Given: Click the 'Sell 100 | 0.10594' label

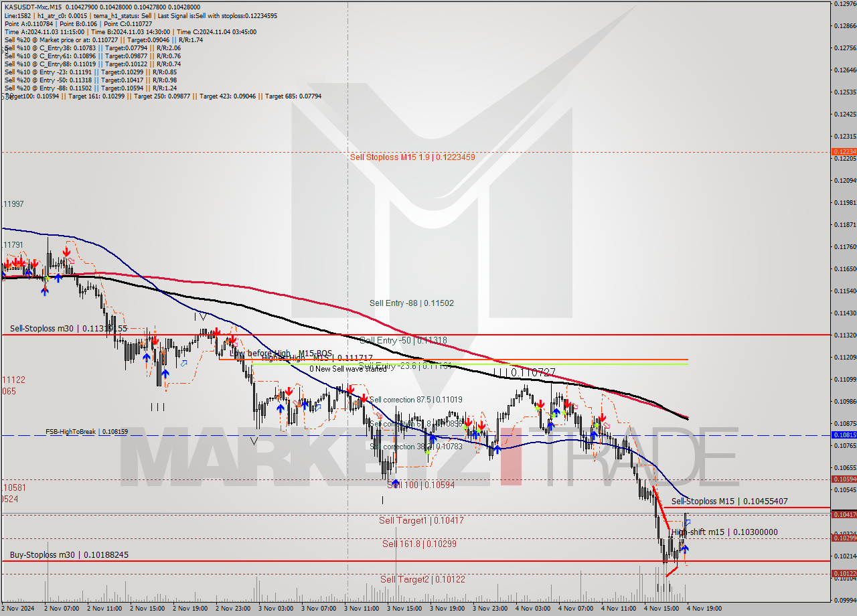Looking at the screenshot, I should coord(421,485).
